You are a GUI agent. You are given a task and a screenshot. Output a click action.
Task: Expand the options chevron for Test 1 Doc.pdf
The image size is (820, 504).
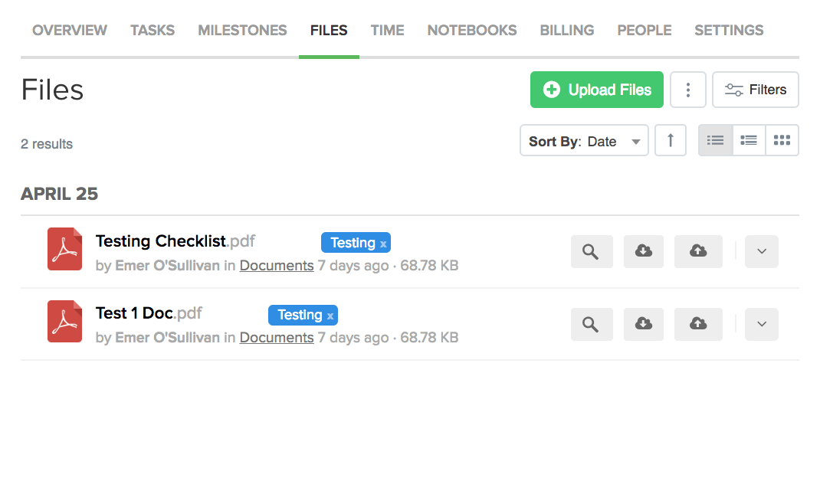[x=761, y=324]
